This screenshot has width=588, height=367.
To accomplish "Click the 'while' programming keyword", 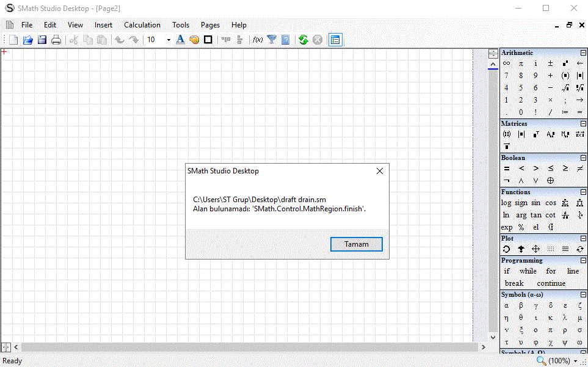I will 528,271.
